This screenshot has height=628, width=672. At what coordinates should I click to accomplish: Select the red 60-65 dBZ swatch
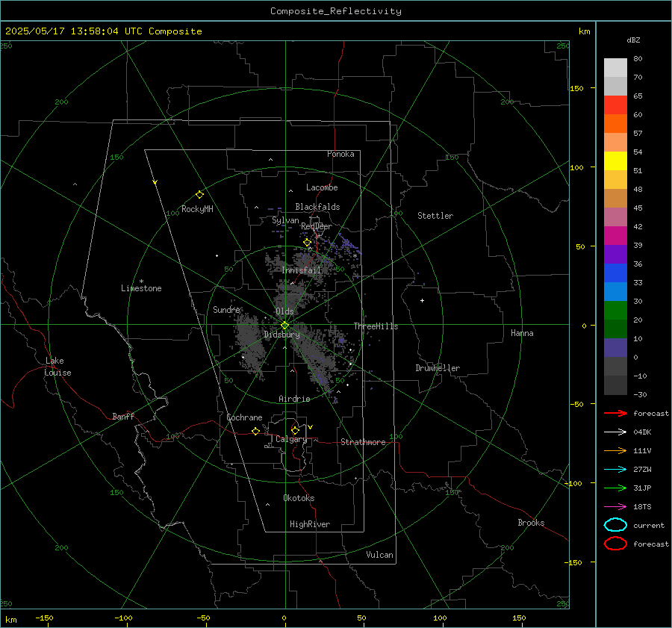615,105
